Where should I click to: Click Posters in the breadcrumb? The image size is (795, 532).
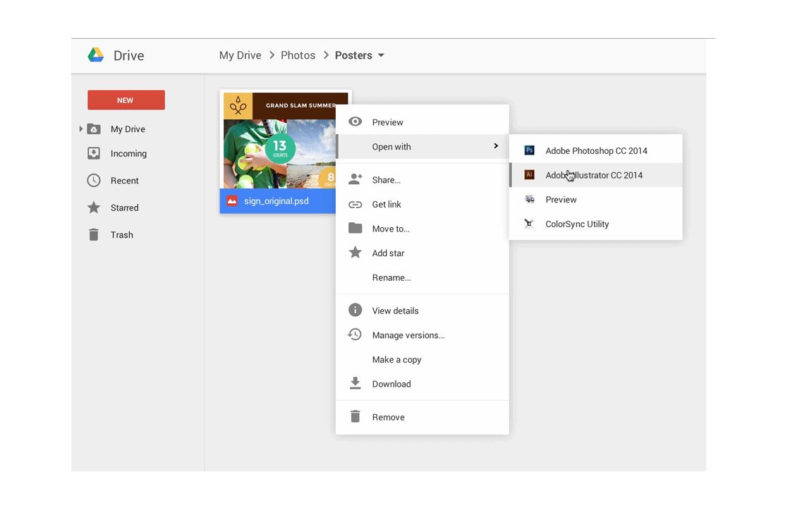[x=353, y=55]
